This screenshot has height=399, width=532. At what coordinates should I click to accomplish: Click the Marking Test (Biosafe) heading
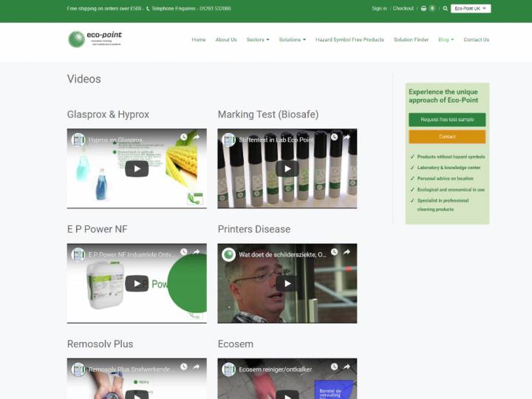click(268, 115)
